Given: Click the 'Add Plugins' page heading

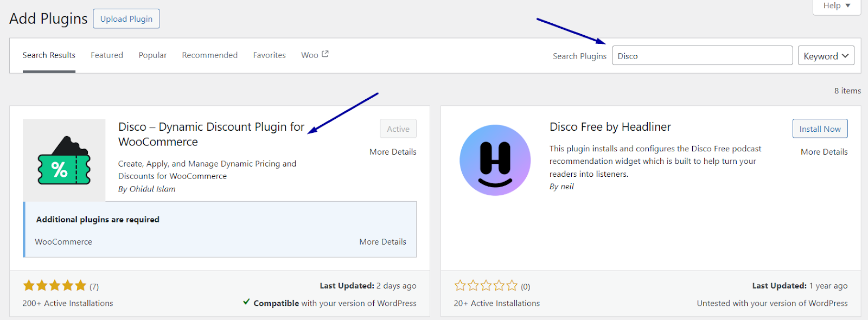Looking at the screenshot, I should click(48, 19).
